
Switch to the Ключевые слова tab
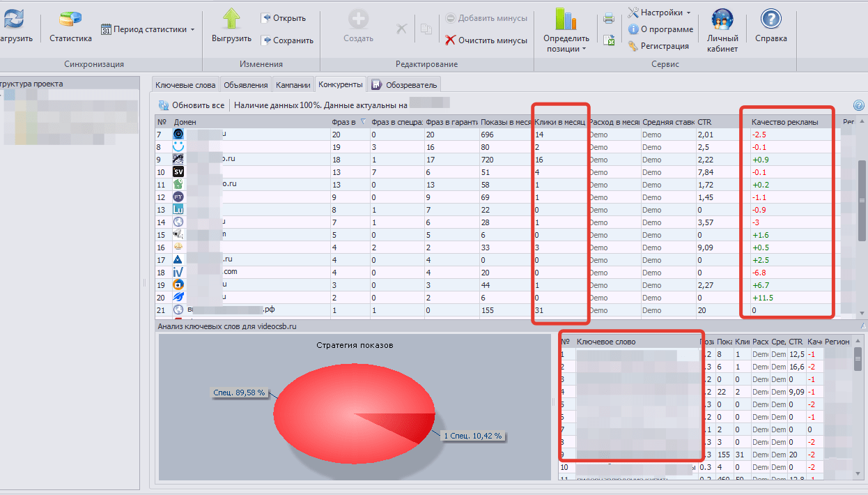(x=185, y=85)
